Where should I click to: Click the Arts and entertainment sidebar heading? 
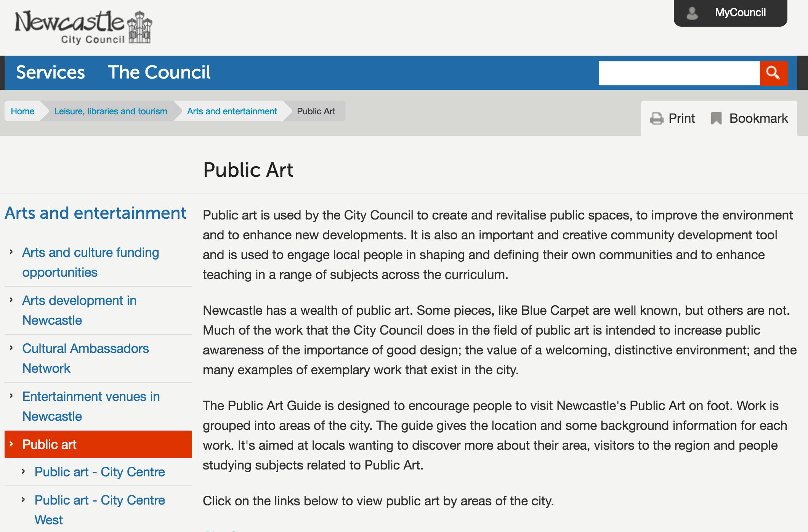click(x=95, y=213)
